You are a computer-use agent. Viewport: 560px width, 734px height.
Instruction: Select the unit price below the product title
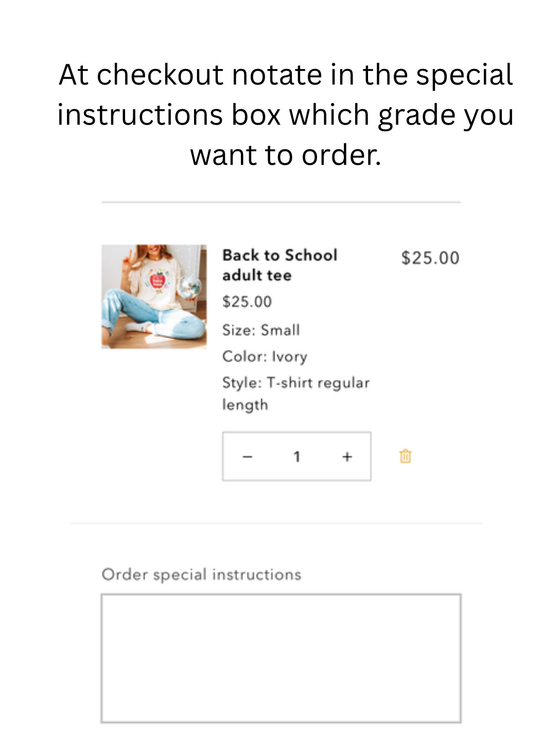[x=247, y=302]
